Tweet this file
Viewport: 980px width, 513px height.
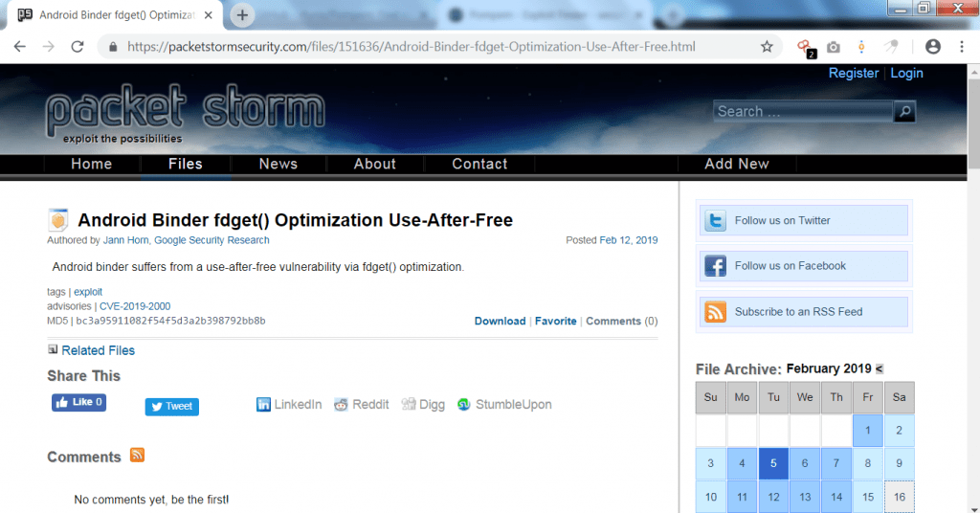(172, 407)
